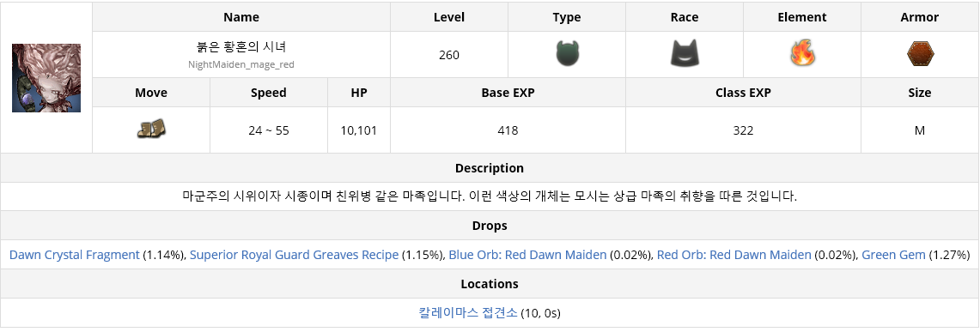Open the Dawn Crystal Fragment link
The height and width of the screenshot is (332, 980).
click(75, 255)
